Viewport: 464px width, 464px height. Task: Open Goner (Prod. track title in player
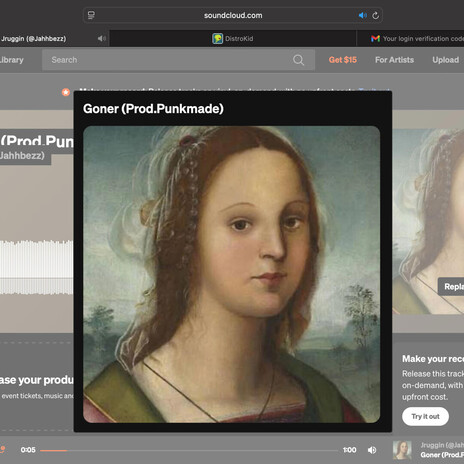coord(442,455)
